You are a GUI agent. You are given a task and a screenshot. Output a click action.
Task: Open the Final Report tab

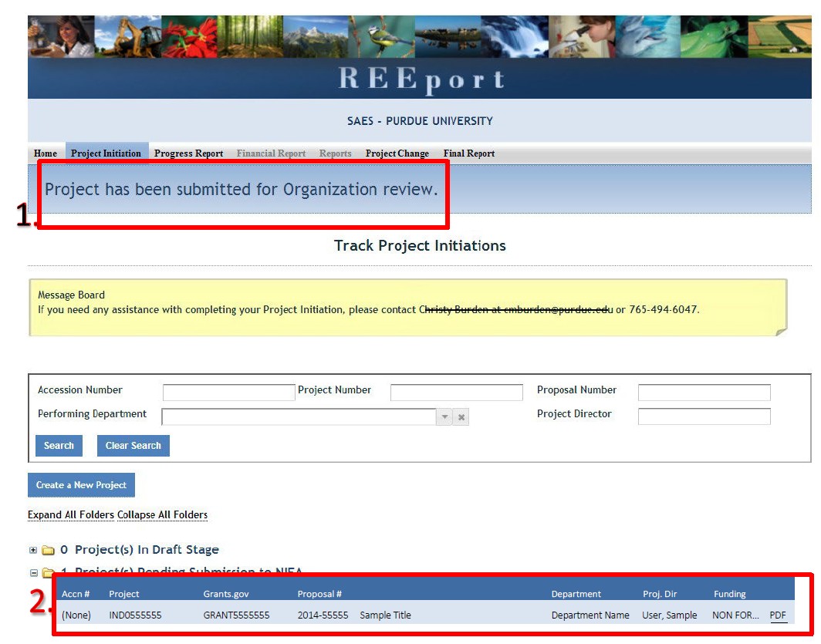coord(468,153)
